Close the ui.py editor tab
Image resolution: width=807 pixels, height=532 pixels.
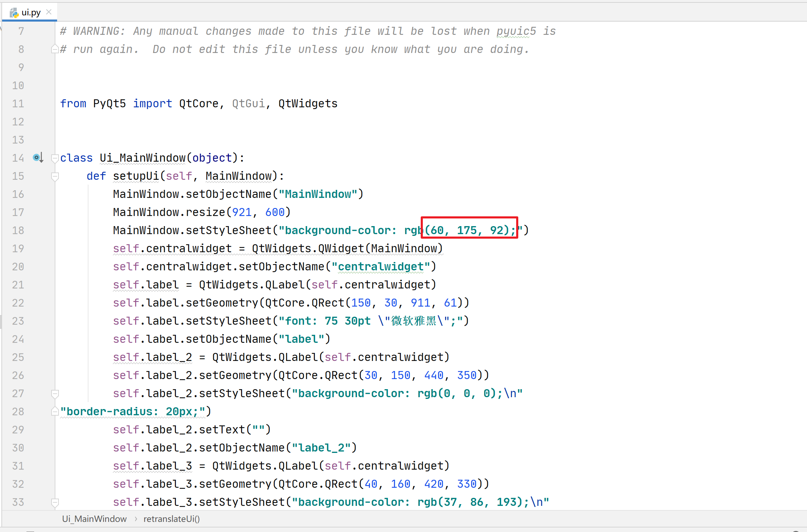49,12
